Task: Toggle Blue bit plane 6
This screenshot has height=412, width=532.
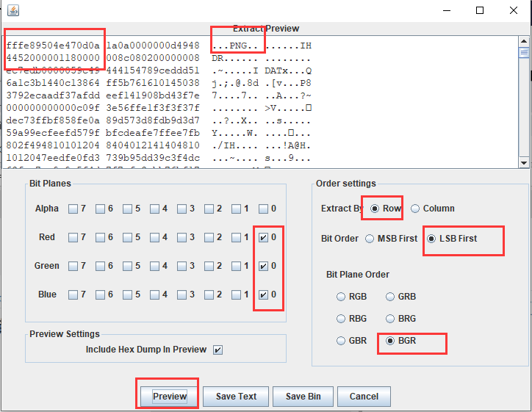Action: click(100, 294)
